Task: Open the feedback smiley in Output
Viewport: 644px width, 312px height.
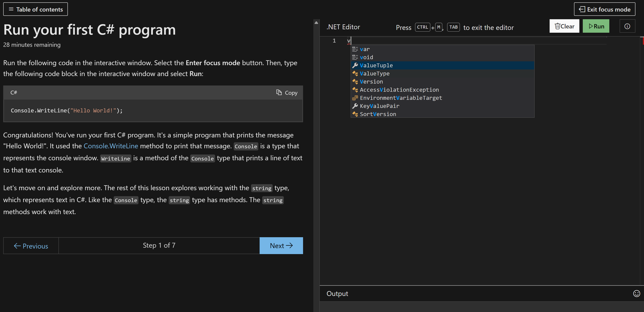Action: (637, 294)
